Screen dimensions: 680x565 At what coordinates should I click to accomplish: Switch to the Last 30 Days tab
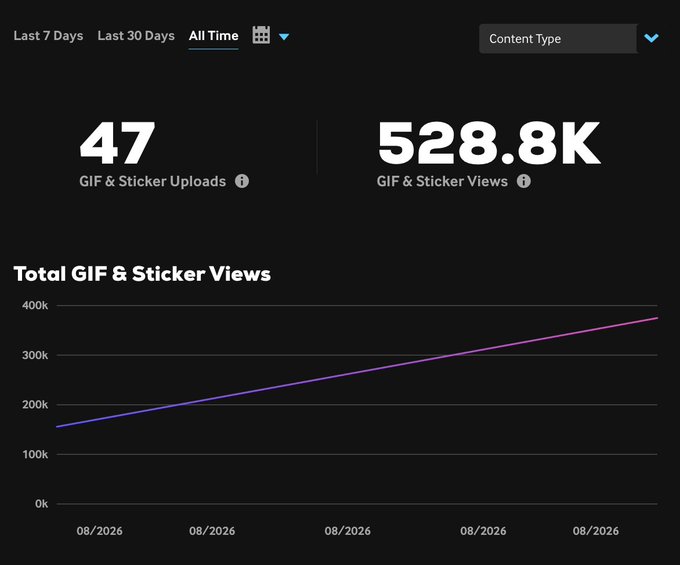point(136,36)
